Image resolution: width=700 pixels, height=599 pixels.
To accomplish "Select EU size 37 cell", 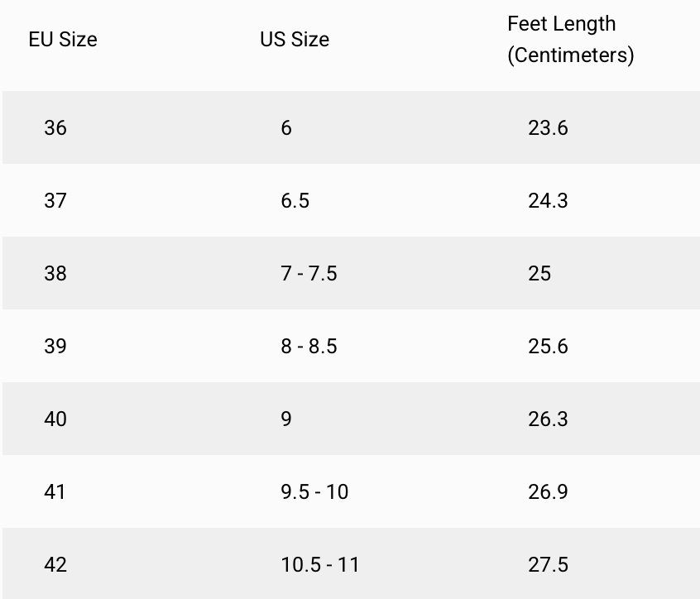I will (55, 201).
